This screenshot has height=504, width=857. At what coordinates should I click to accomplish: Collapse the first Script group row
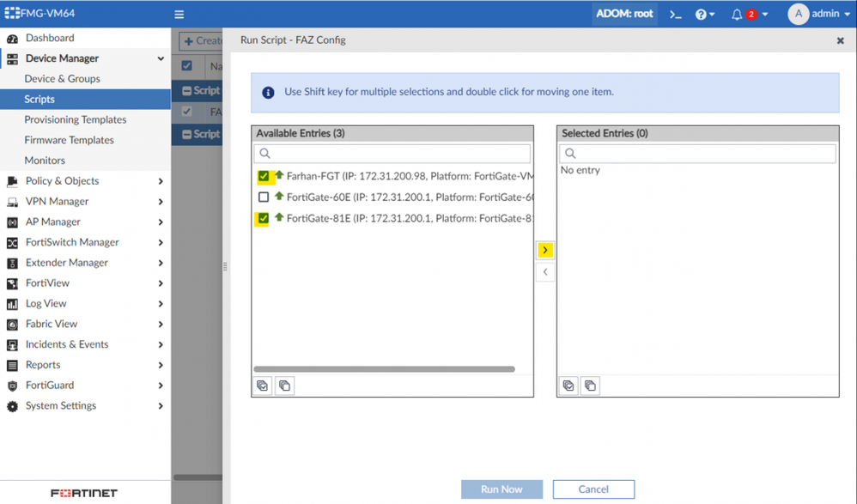tap(187, 91)
